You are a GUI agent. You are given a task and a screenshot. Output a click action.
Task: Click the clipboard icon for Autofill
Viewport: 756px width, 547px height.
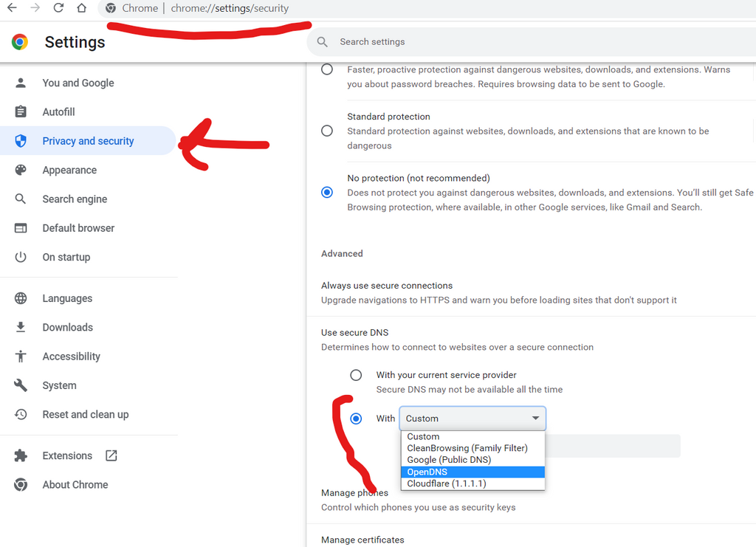20,111
